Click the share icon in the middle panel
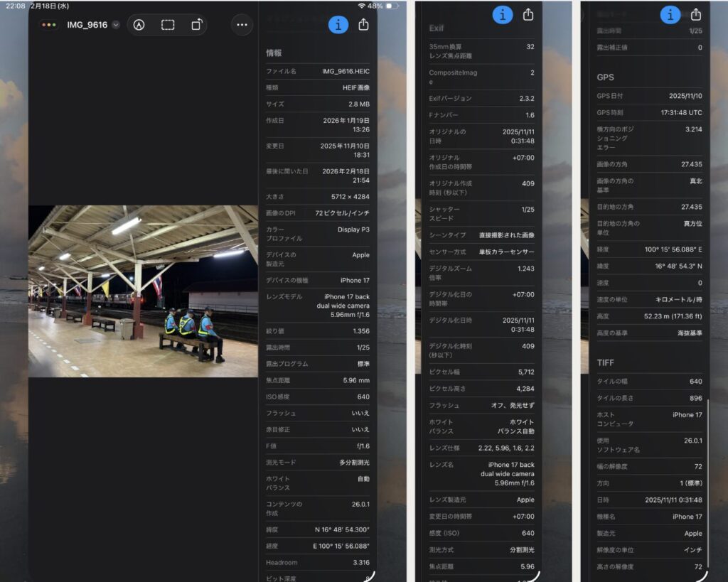 pyautogui.click(x=528, y=14)
